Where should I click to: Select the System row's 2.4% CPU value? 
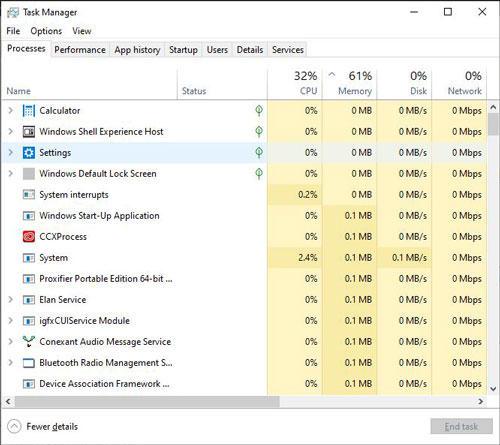pyautogui.click(x=308, y=258)
